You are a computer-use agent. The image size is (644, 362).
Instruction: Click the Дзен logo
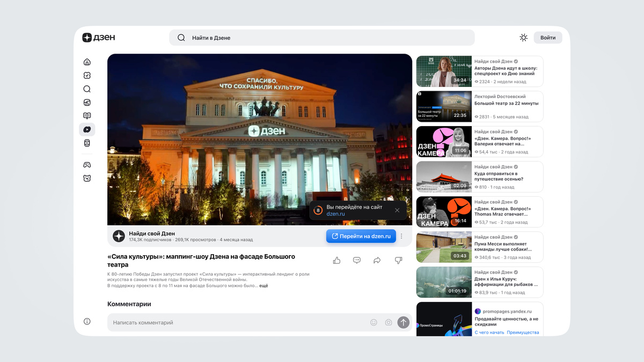pos(99,38)
